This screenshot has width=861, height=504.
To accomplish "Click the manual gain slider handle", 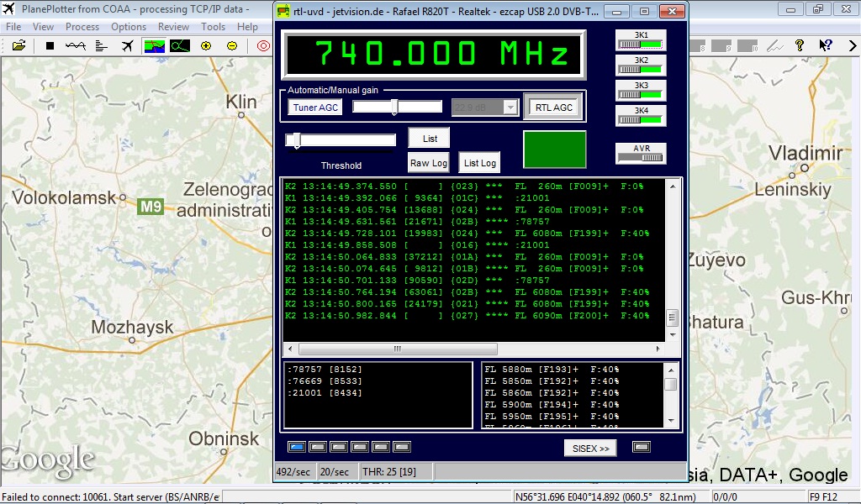I will (x=394, y=107).
